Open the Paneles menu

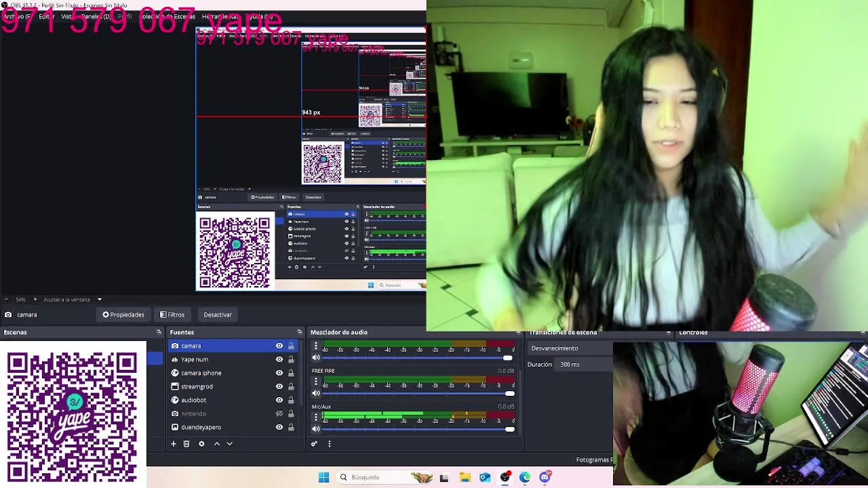click(x=96, y=16)
